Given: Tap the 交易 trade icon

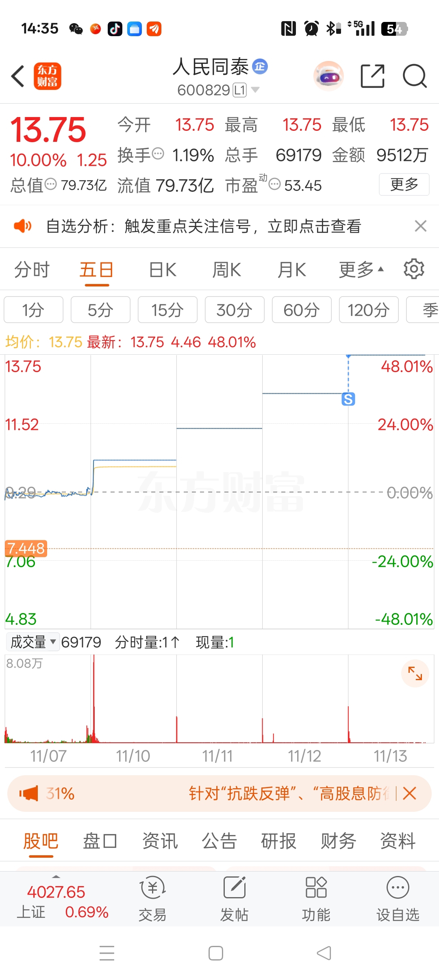Looking at the screenshot, I should 152,898.
